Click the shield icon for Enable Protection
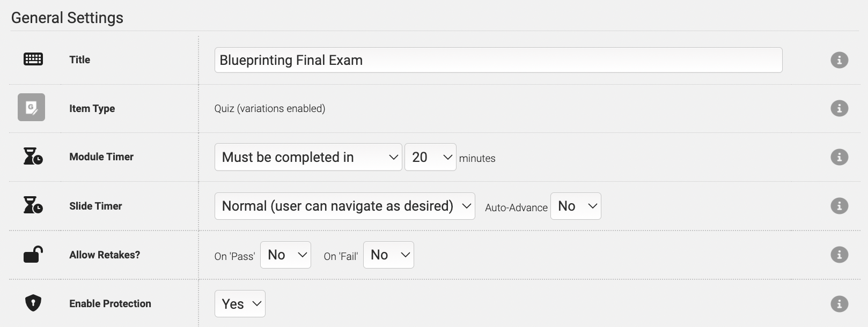This screenshot has height=327, width=868. pyautogui.click(x=33, y=303)
